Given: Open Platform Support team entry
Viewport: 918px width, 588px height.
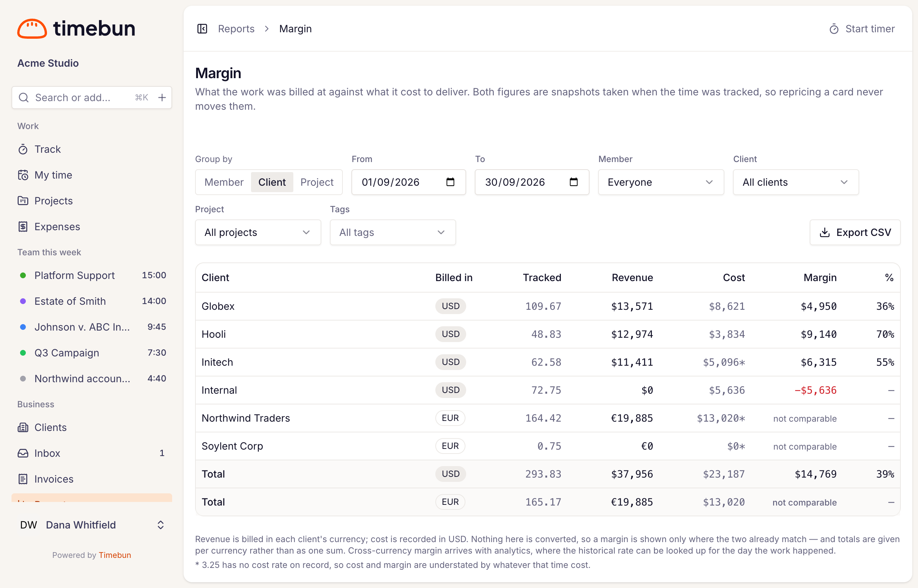Looking at the screenshot, I should (92, 276).
